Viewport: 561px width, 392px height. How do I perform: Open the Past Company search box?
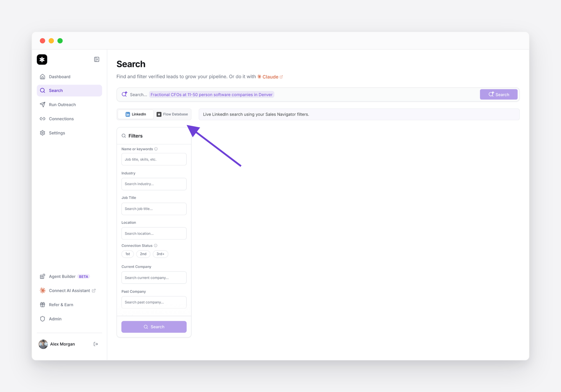(x=154, y=302)
